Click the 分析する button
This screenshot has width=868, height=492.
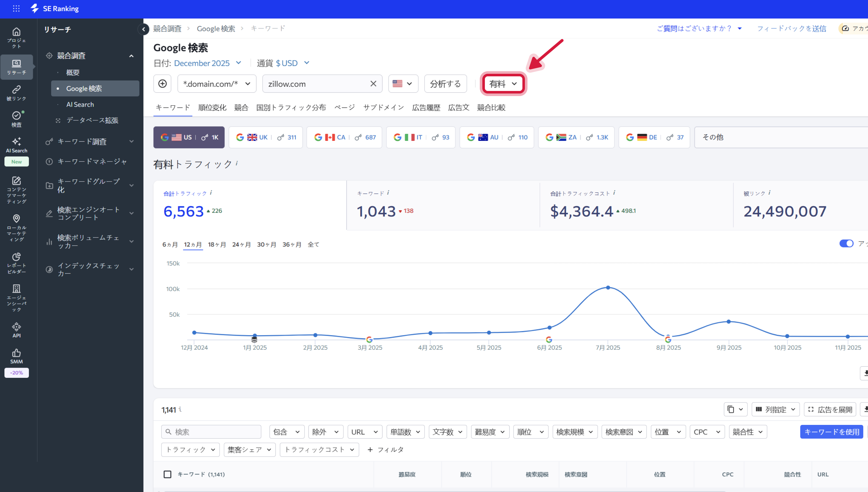[x=445, y=83]
